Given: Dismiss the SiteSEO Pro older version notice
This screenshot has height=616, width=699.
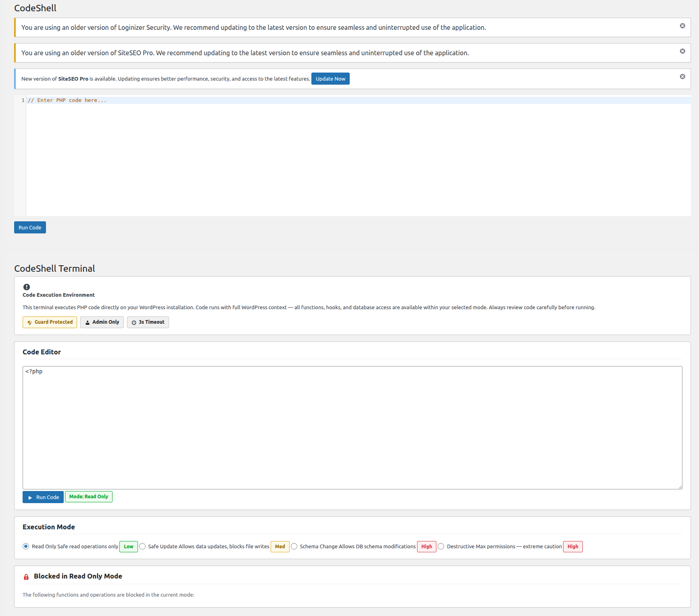Looking at the screenshot, I should point(682,51).
